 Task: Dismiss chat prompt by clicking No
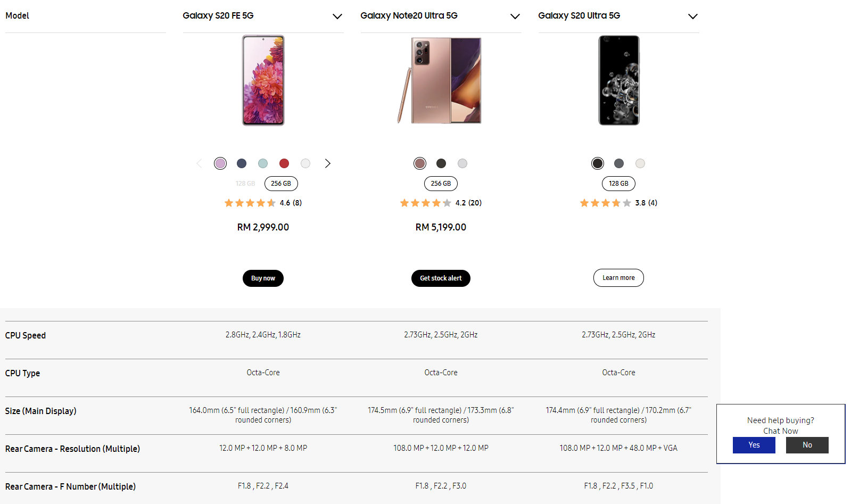coord(807,445)
